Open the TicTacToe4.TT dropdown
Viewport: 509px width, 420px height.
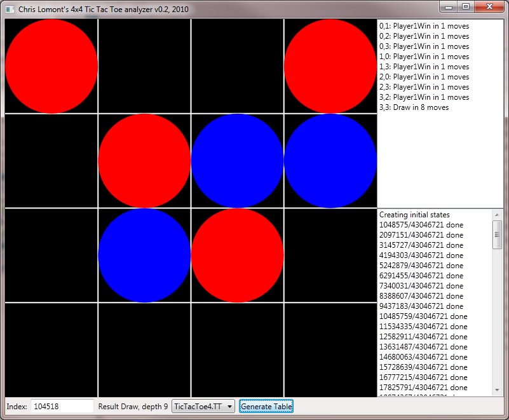203,407
